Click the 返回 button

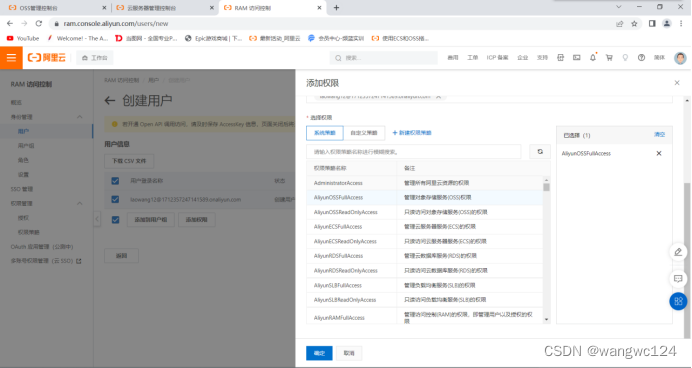[121, 255]
